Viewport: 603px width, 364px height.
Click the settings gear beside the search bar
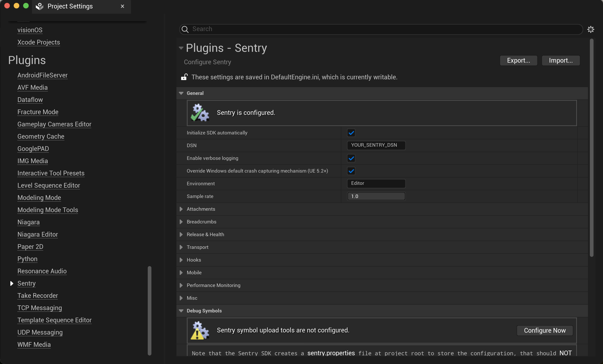click(591, 29)
